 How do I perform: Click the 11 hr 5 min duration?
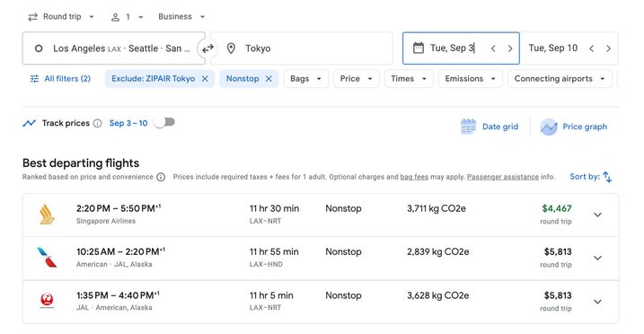tap(271, 295)
